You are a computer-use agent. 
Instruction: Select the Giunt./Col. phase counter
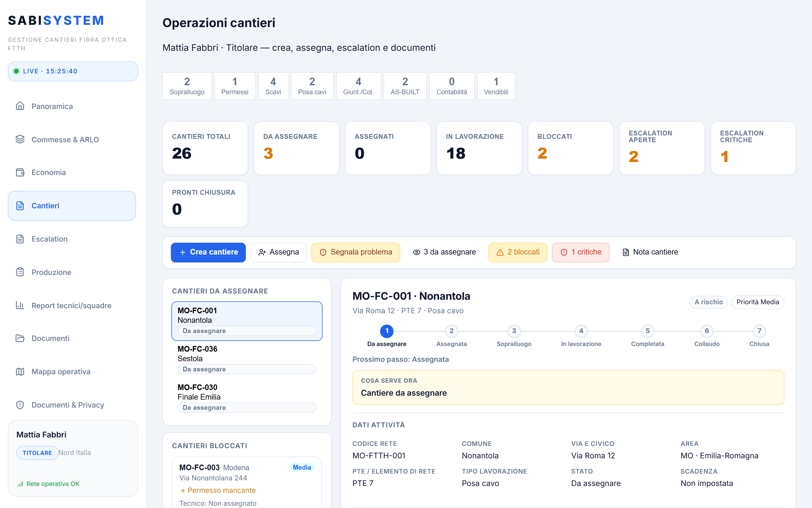click(358, 86)
